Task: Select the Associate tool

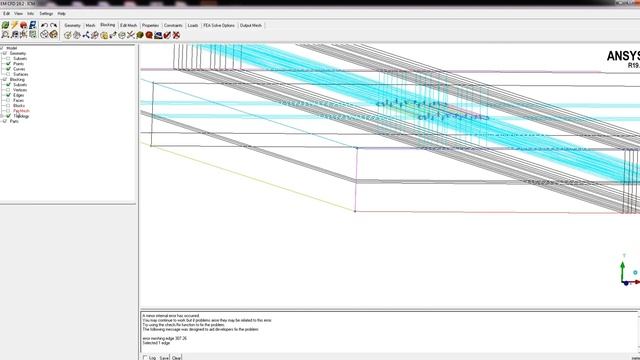Action: click(104, 36)
